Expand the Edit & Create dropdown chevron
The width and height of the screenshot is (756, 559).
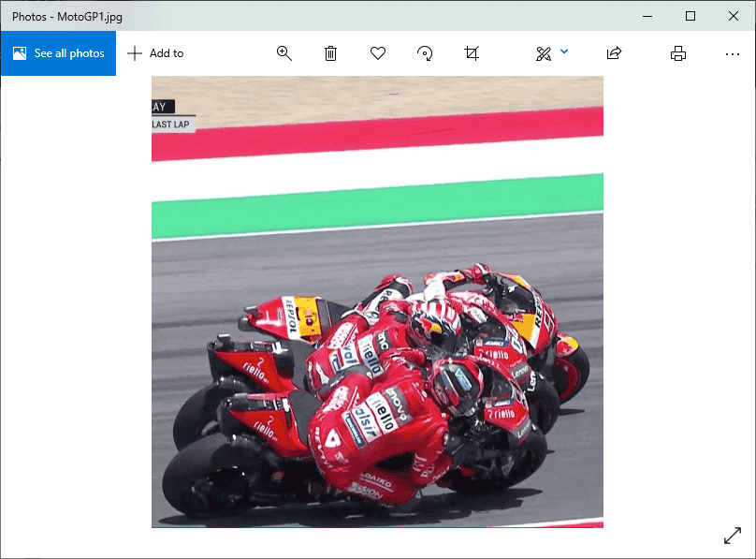click(564, 51)
